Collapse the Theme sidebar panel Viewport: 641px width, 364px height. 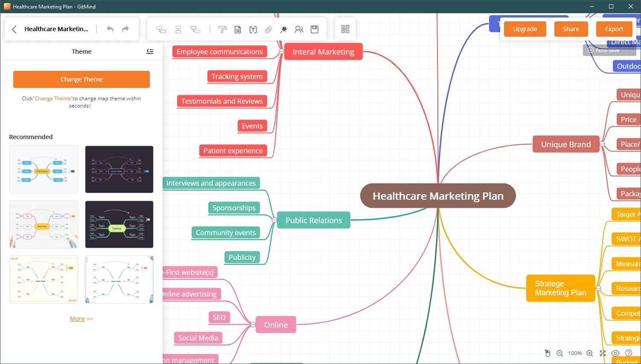click(x=150, y=51)
